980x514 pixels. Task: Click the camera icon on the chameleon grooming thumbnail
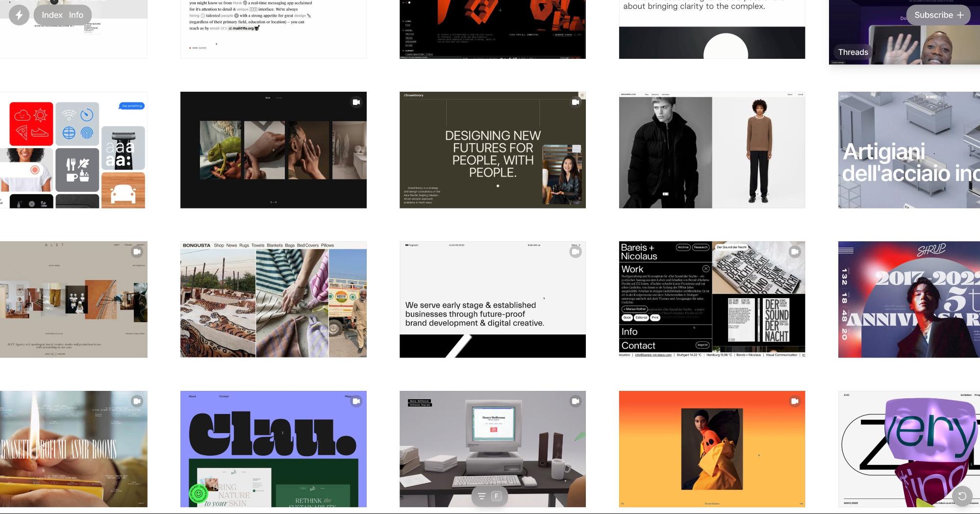point(356,102)
